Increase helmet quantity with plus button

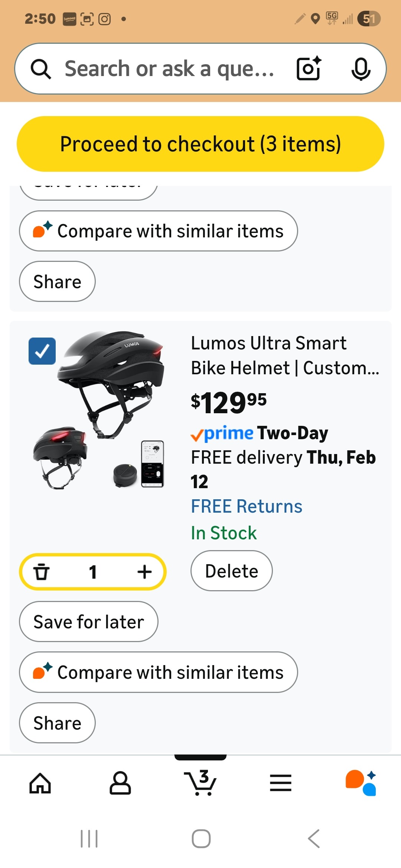pyautogui.click(x=144, y=572)
